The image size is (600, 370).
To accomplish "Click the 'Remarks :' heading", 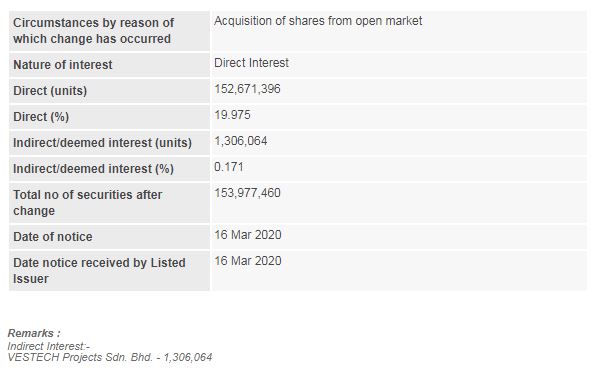I will [34, 333].
